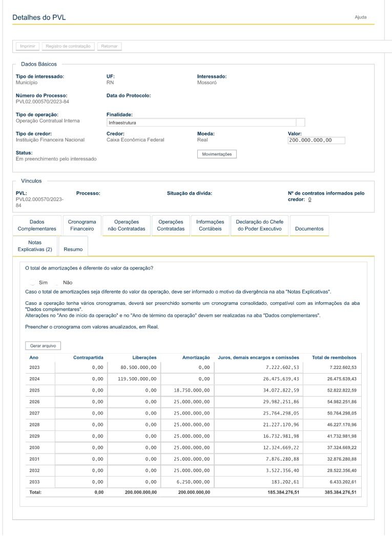Click status Em preenchimento pelo interessado
The image size is (392, 536).
56,159
